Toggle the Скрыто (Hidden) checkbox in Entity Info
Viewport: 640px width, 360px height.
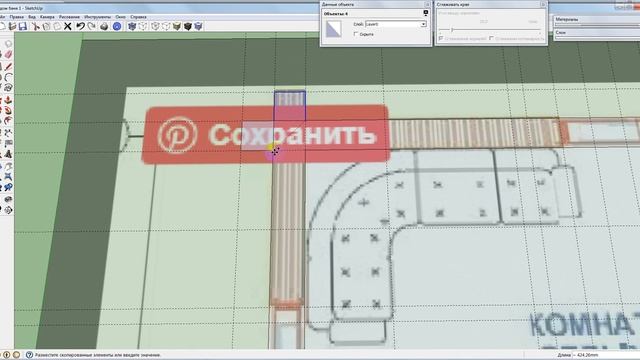[356, 34]
